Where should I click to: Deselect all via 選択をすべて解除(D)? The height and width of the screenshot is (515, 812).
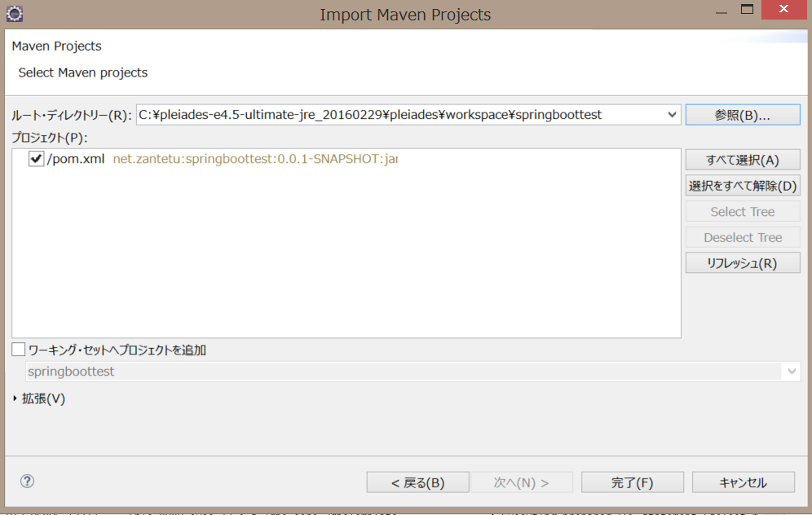(x=742, y=185)
